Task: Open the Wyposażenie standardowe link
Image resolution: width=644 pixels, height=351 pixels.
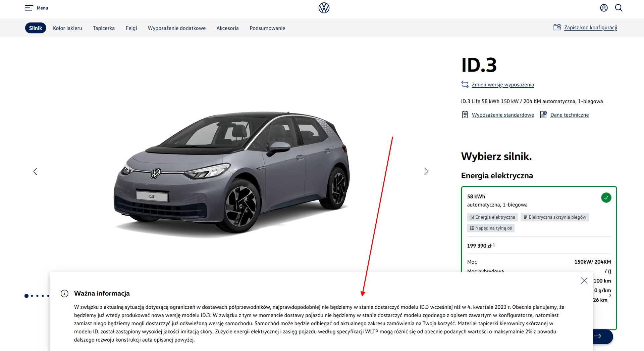Action: 503,115
